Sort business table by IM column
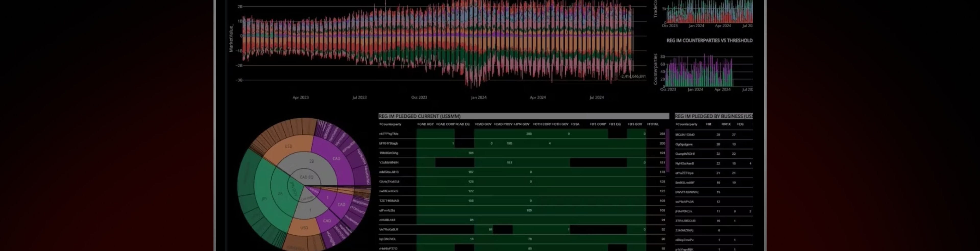Image resolution: width=980 pixels, height=251 pixels. [x=708, y=124]
